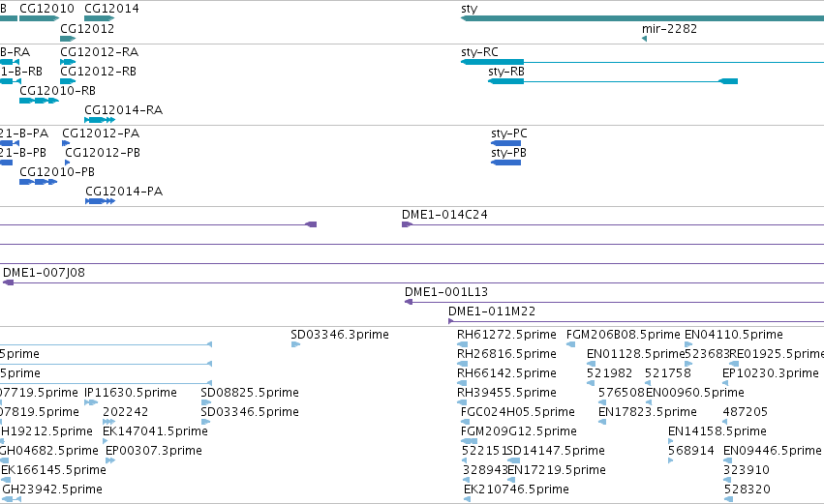Click the sty-PB protein label
This screenshot has height=504, width=824.
coord(508,152)
